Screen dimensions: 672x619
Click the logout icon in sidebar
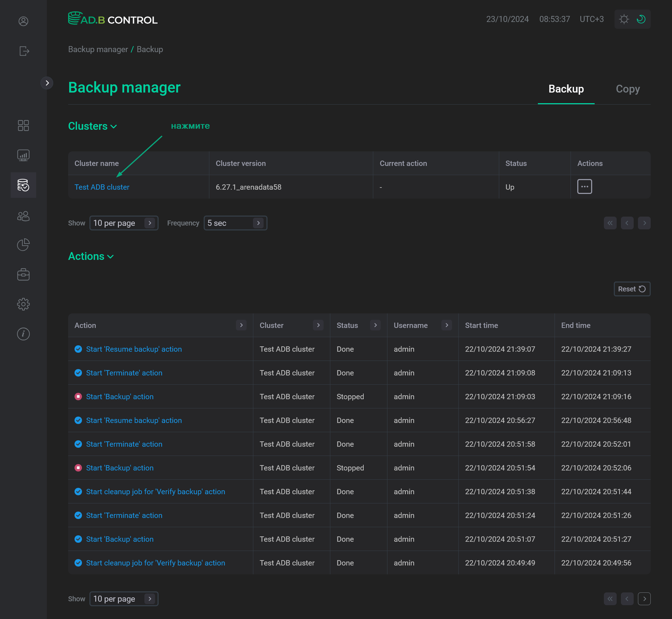tap(24, 51)
